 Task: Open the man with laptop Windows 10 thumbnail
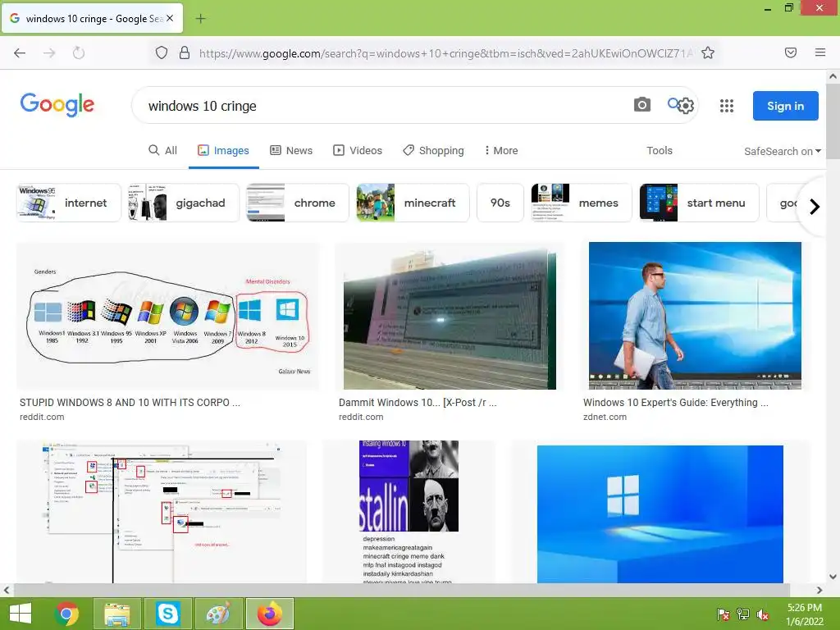(695, 316)
